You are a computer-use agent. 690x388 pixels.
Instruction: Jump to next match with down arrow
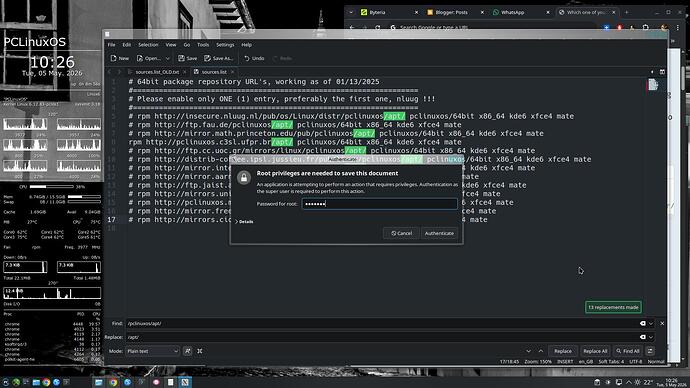(x=529, y=351)
